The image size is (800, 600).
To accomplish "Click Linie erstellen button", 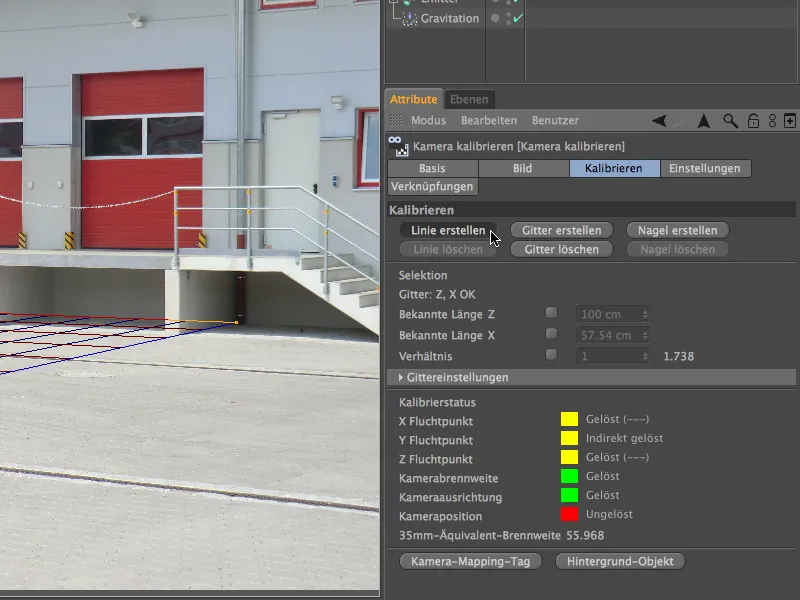I will [x=448, y=230].
